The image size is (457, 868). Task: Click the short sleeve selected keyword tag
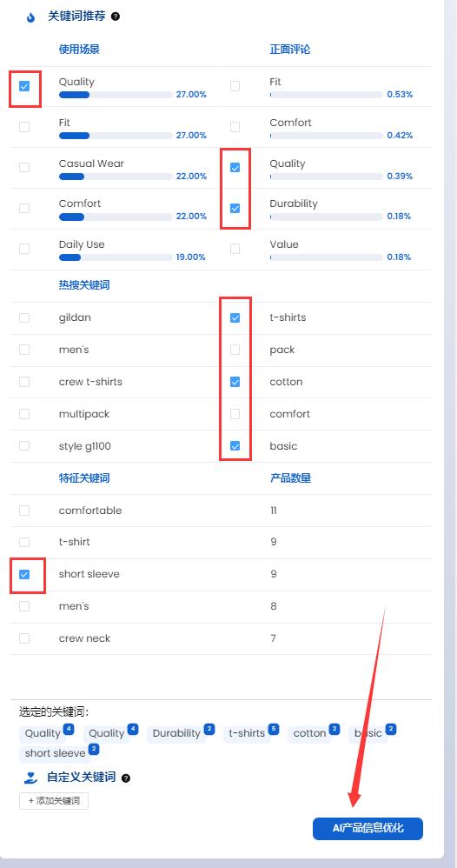click(56, 753)
